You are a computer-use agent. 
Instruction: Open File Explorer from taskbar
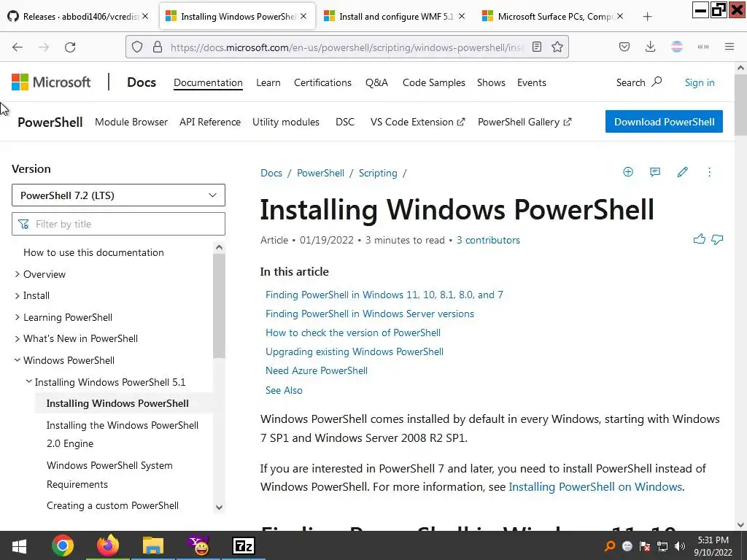[x=153, y=545]
